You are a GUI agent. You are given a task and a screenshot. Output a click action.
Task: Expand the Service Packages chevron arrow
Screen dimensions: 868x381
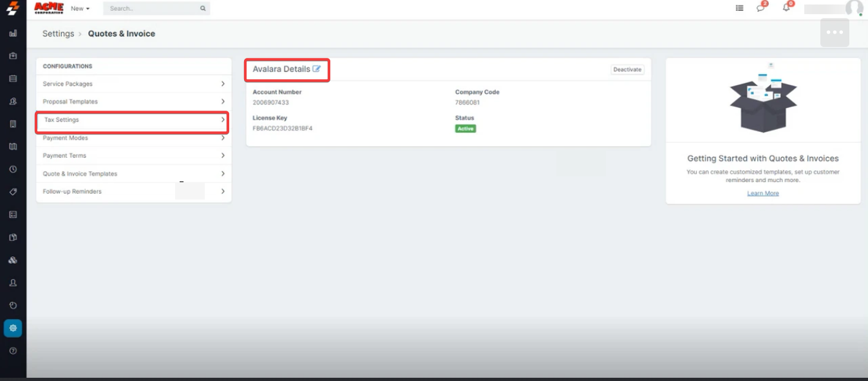coord(223,84)
